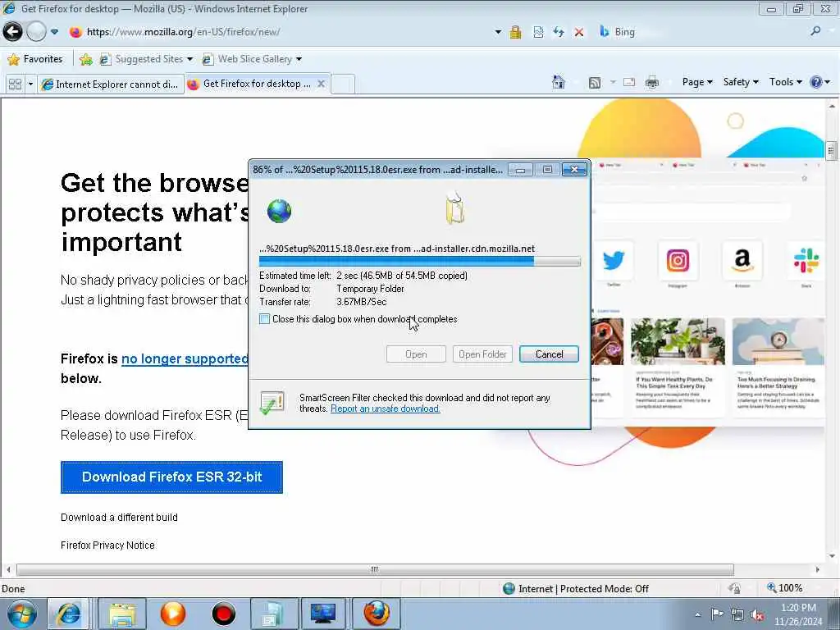This screenshot has height=630, width=840.
Task: Click the red Stop loading icon
Action: [x=578, y=32]
